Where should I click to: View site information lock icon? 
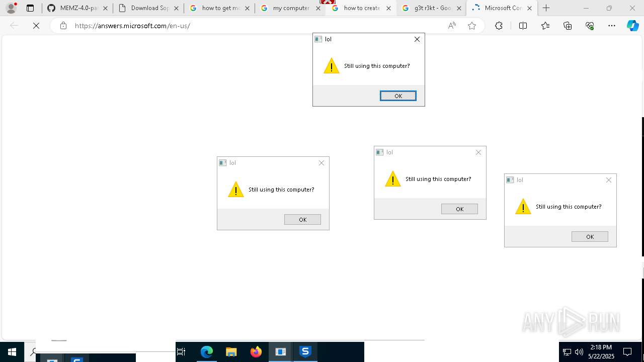[63, 26]
